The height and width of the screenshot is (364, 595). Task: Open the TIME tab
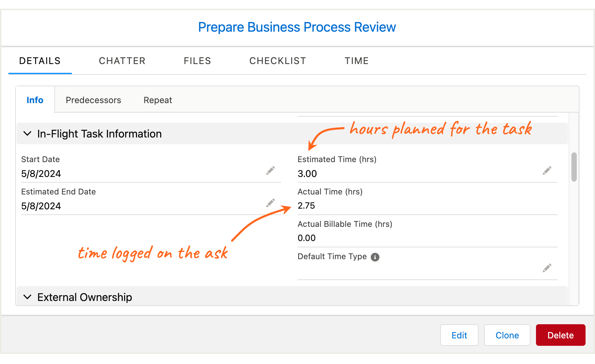(357, 61)
